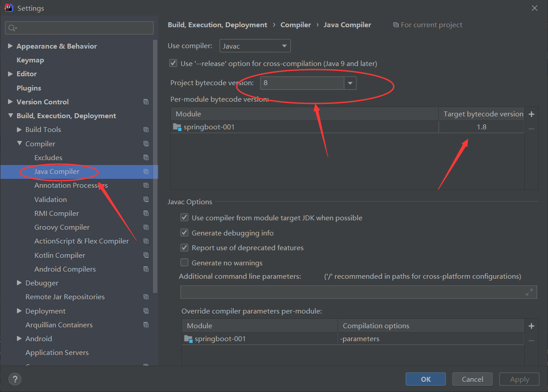This screenshot has width=548, height=392.
Task: Click project-level icon beside Kotlin Compiler
Action: point(146,255)
